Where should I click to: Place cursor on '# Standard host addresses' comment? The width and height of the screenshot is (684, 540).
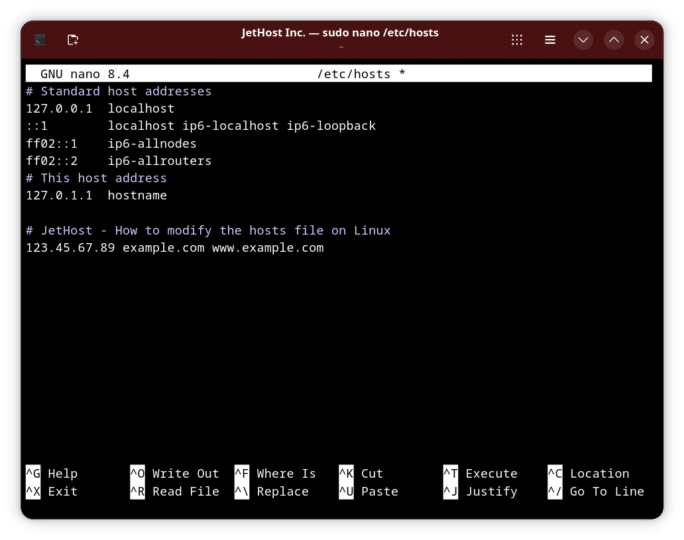click(119, 91)
